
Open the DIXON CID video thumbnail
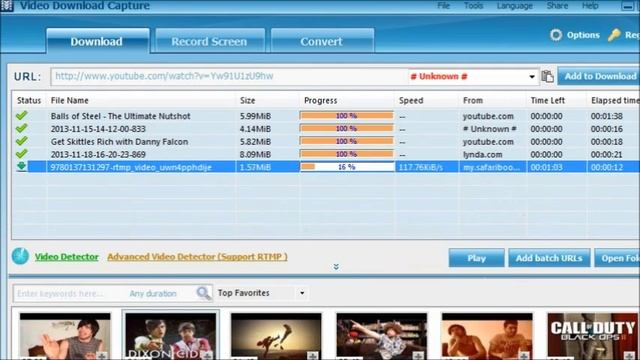(x=171, y=336)
